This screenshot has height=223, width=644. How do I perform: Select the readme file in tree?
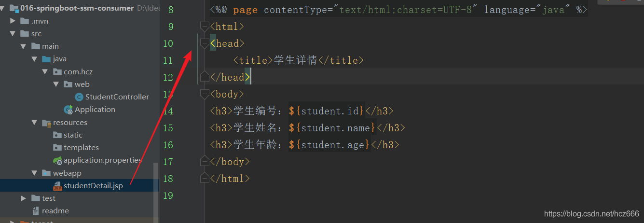[x=55, y=210]
